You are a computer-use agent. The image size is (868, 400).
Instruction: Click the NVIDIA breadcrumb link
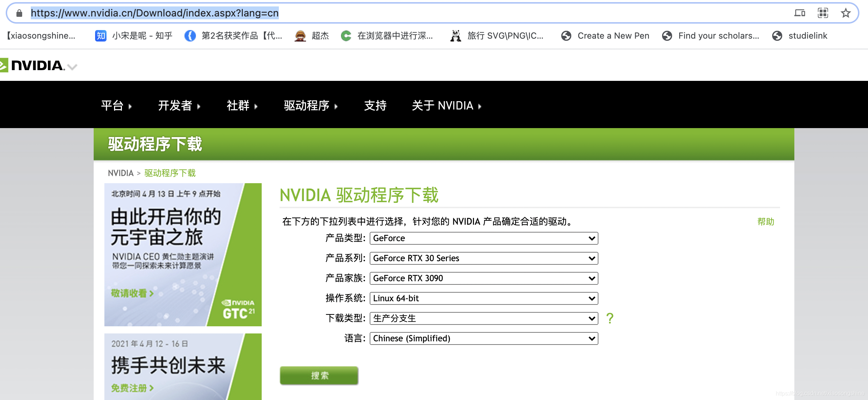(x=120, y=173)
